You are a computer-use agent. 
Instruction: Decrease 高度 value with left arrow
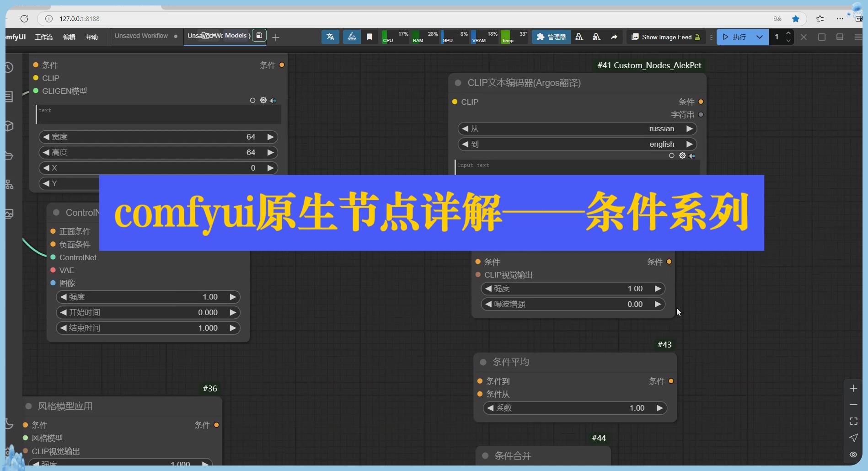pos(46,152)
